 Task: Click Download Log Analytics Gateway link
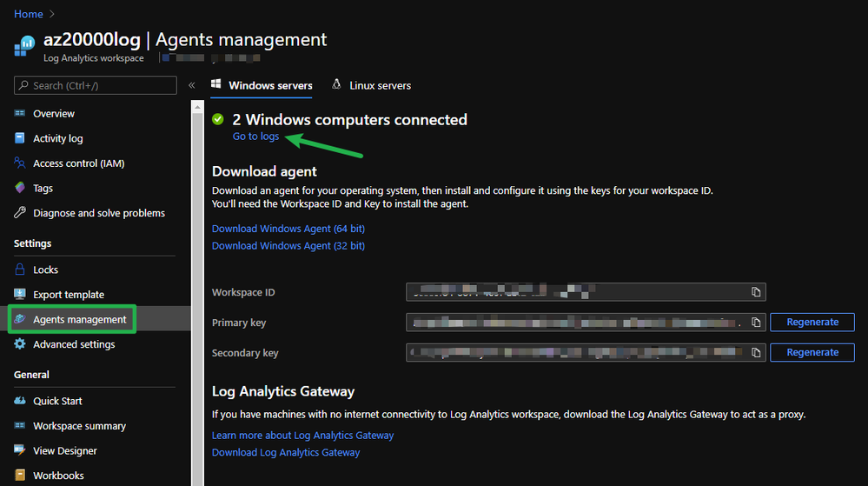tap(286, 452)
